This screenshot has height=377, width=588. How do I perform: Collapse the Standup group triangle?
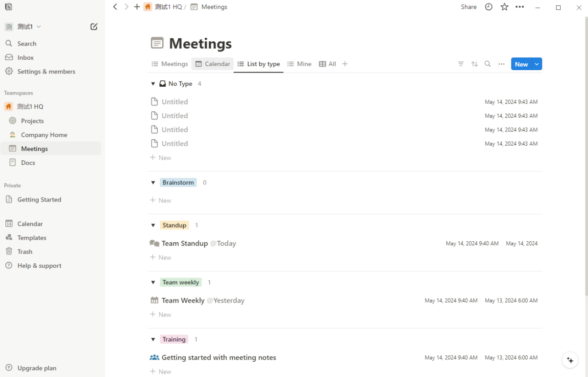153,226
